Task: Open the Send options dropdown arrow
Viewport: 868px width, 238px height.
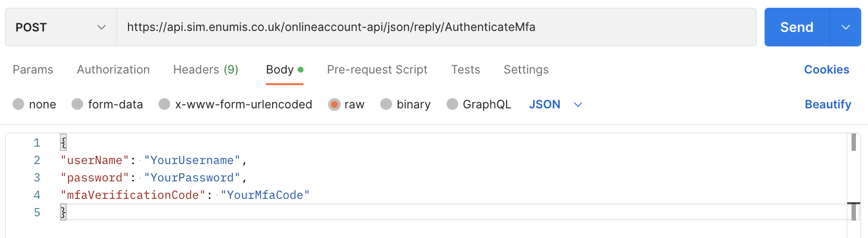Action: coord(845,27)
